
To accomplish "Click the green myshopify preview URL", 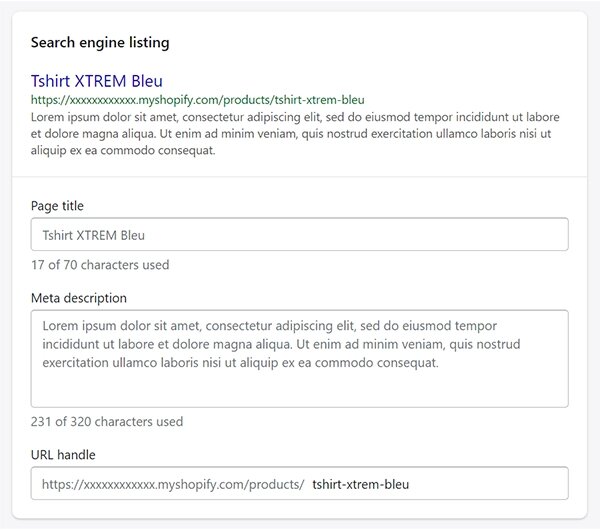I will coord(197,100).
